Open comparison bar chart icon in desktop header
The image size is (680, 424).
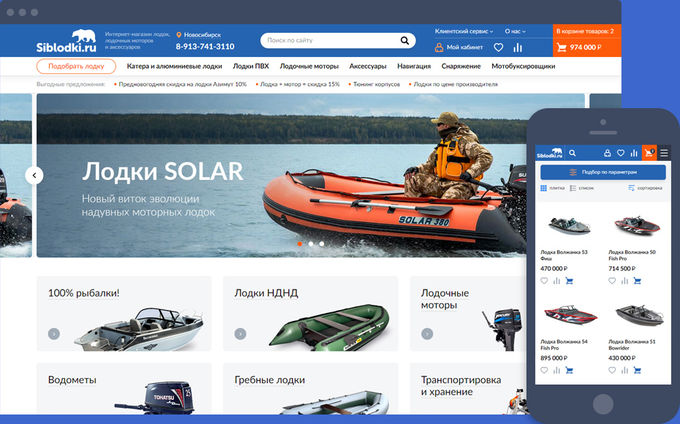tap(517, 47)
